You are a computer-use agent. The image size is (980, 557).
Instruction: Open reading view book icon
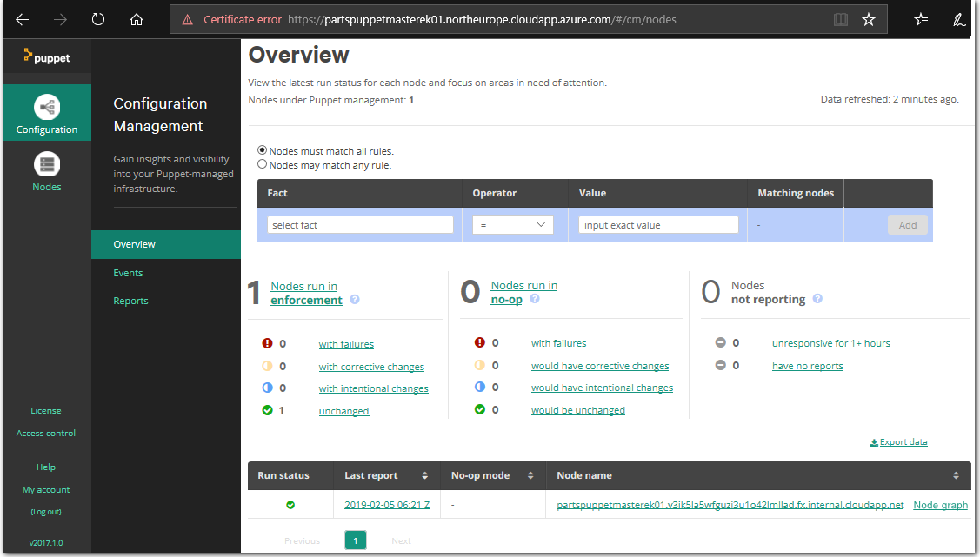click(x=841, y=19)
